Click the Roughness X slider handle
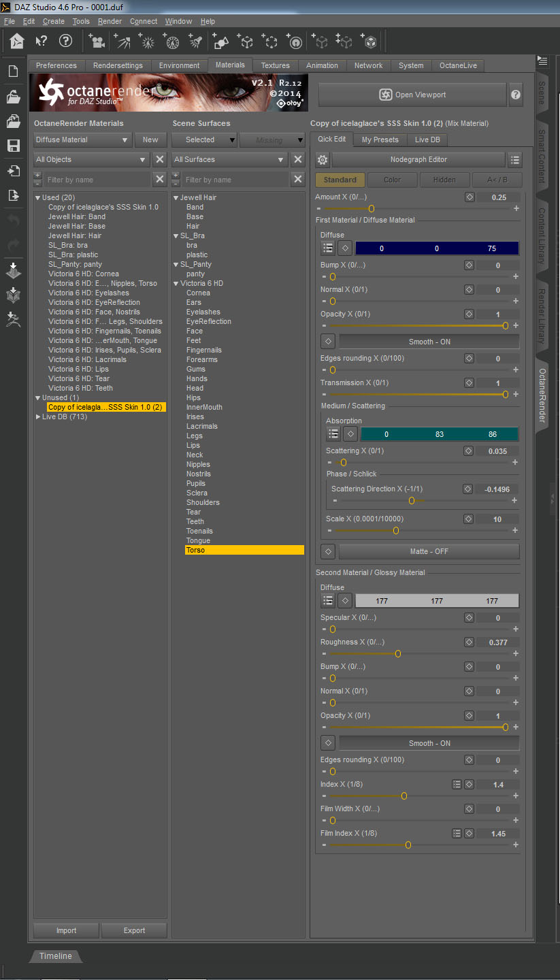 click(398, 654)
